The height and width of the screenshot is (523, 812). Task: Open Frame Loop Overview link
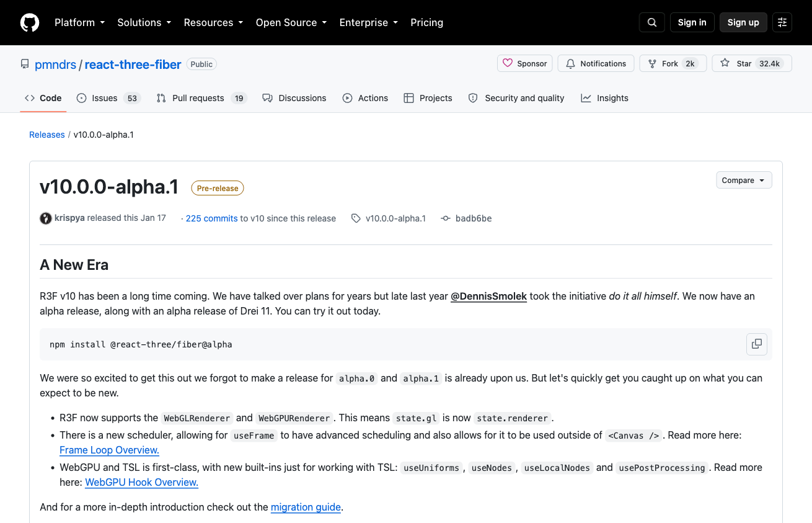tap(110, 450)
